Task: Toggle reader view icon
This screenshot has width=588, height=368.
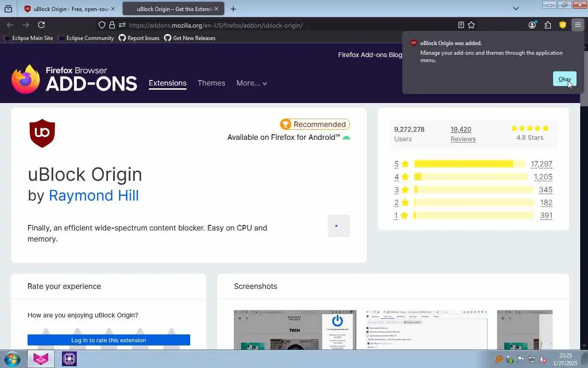Action: click(461, 25)
